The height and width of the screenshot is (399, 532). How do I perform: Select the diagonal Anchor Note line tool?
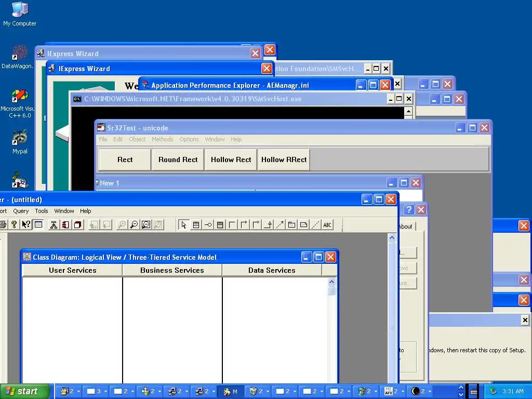pyautogui.click(x=315, y=224)
